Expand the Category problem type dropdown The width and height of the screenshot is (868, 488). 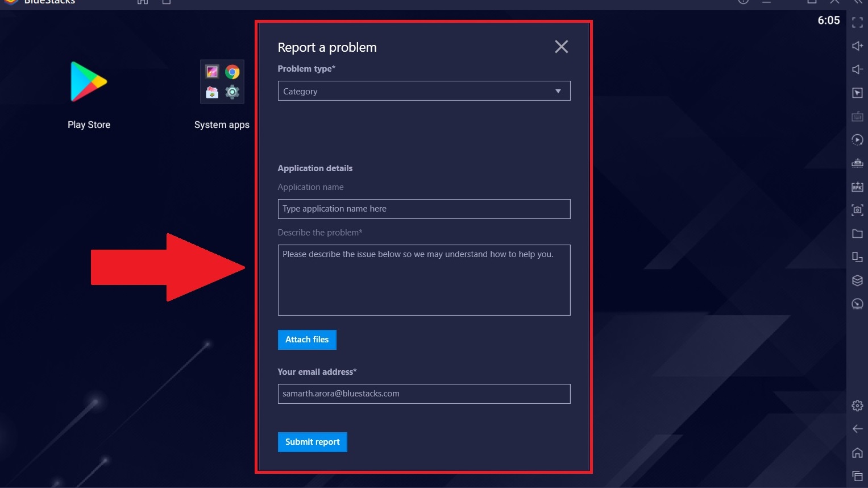coord(424,91)
